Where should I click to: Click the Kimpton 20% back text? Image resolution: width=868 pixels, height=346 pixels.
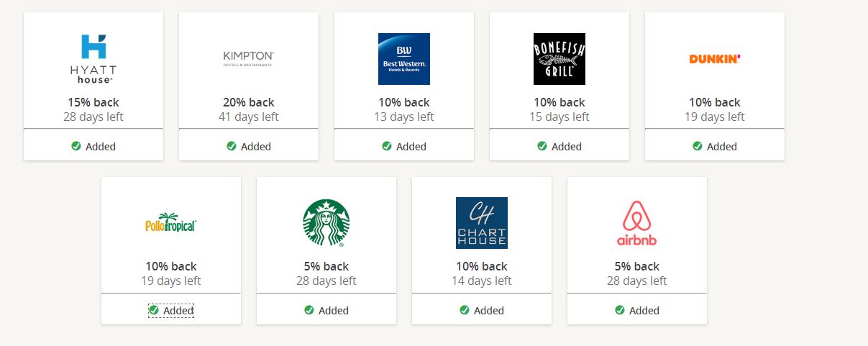(249, 102)
